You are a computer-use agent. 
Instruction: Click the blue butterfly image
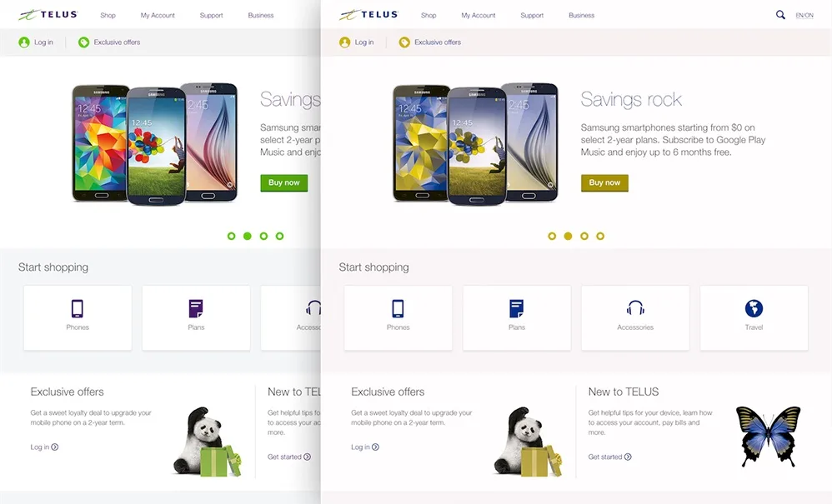[x=769, y=436]
